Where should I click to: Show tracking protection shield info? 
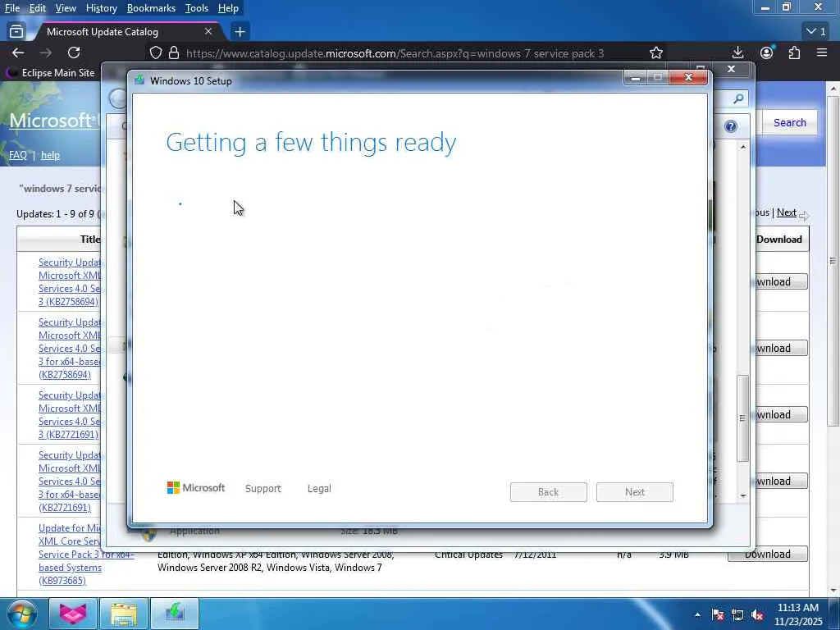tap(155, 52)
